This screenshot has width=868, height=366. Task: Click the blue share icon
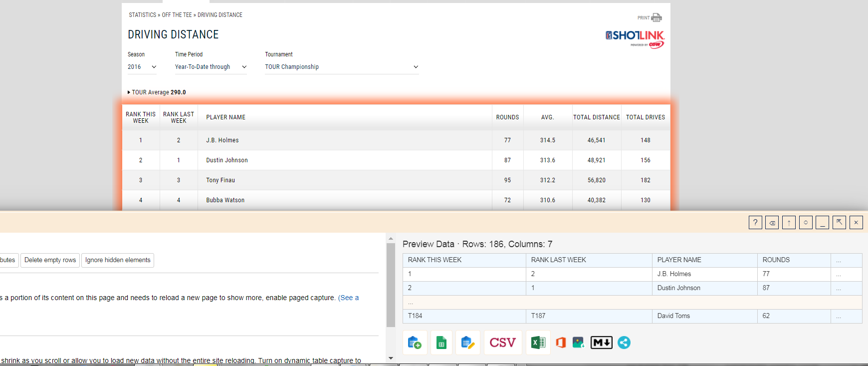(x=624, y=343)
